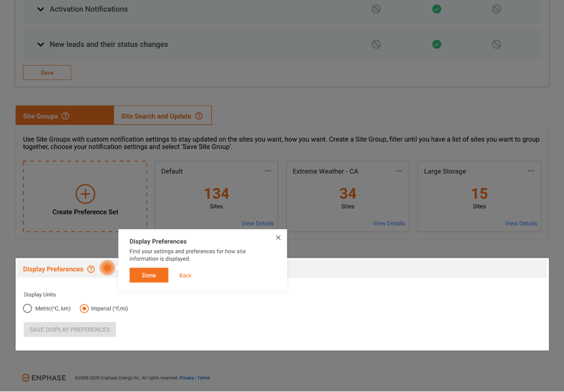Expand the Activation Notifications section
This screenshot has width=564, height=392.
pyautogui.click(x=40, y=8)
